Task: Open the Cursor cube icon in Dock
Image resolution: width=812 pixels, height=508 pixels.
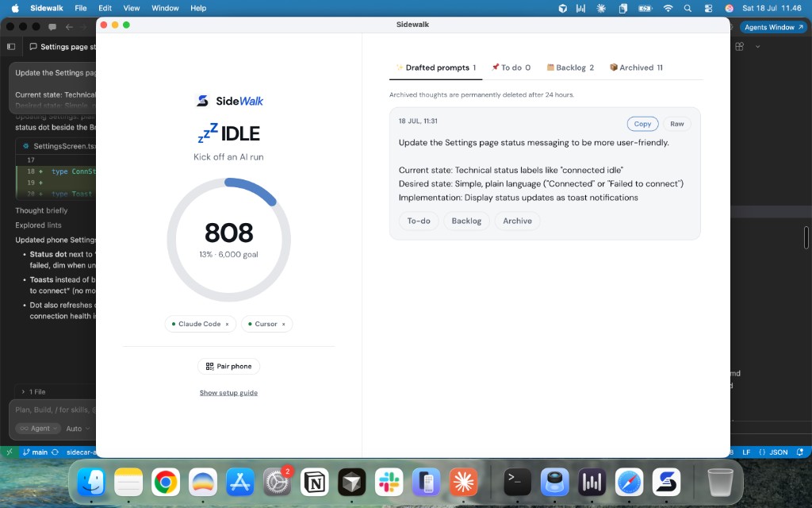Action: [x=351, y=482]
